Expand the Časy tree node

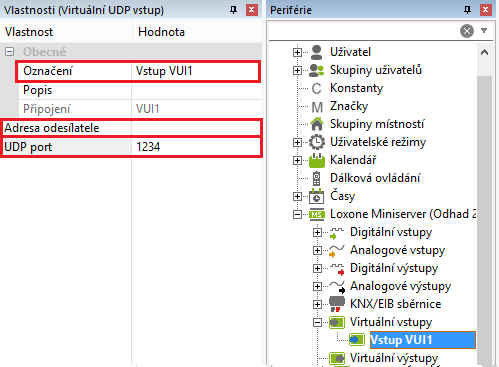297,196
